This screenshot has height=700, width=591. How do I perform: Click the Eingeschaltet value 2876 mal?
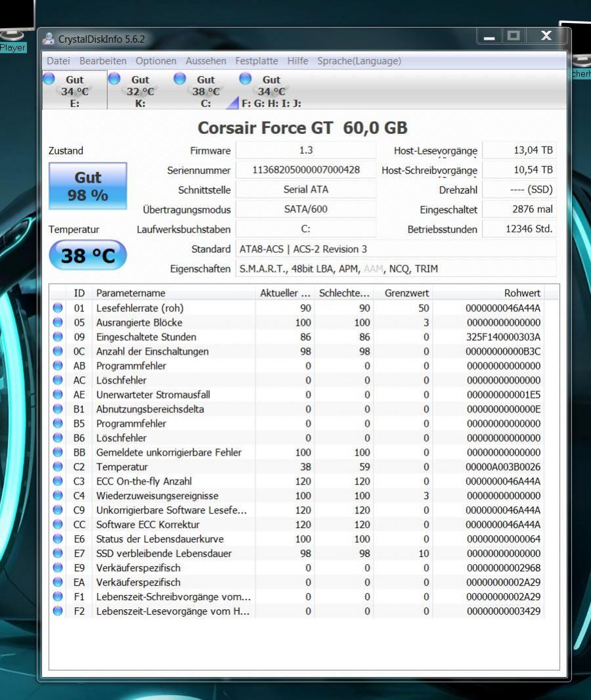(x=519, y=209)
